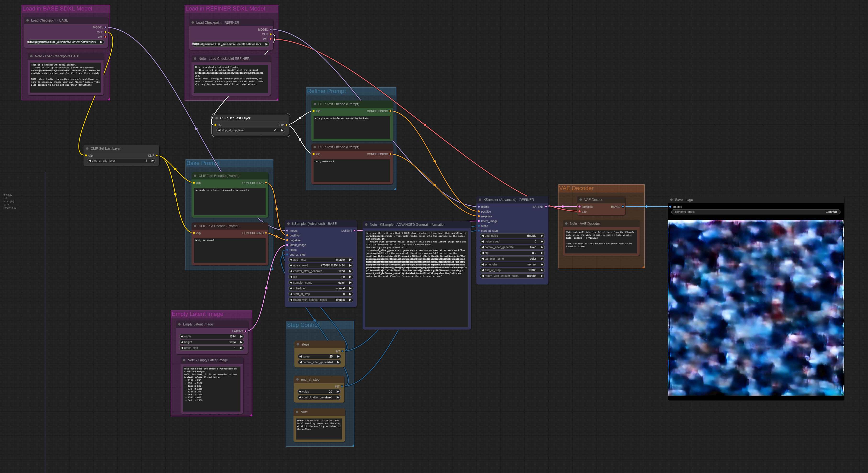Click the LATENT output slot of Empty Latent Image
Screen dimensions: 868x473
pos(245,331)
